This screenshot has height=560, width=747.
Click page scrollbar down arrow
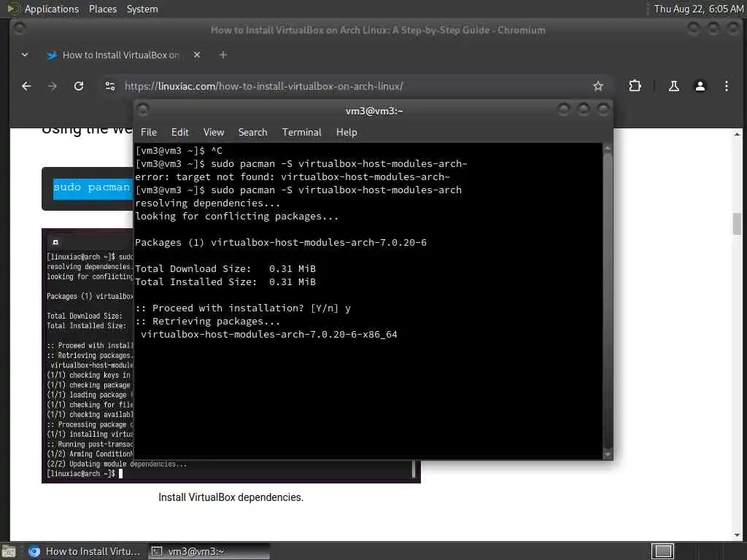[x=737, y=535]
